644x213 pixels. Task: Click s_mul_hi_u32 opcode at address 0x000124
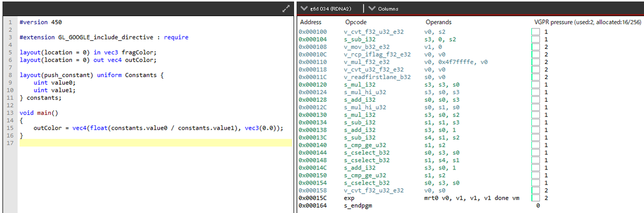click(365, 92)
